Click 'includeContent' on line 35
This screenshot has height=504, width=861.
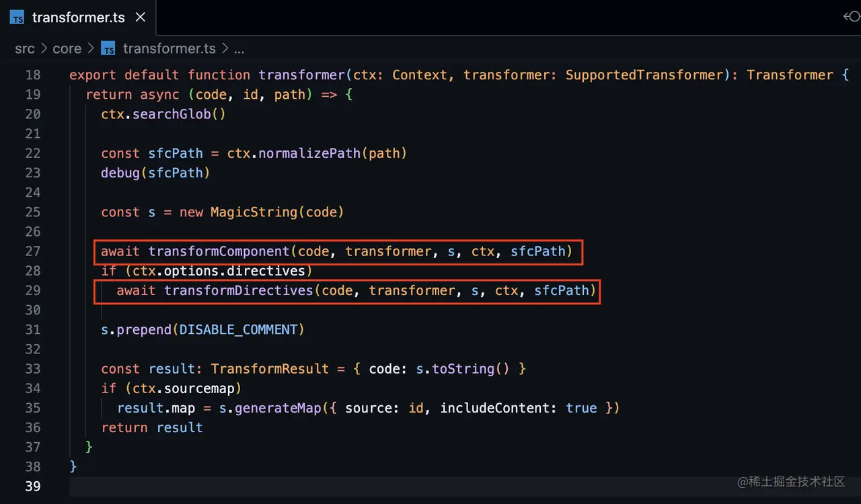pyautogui.click(x=495, y=408)
